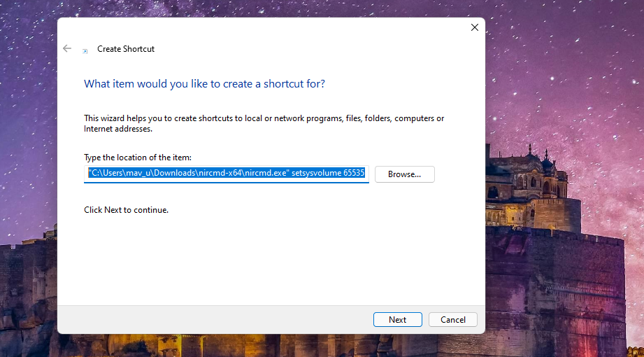Click heading 'What item would you like to create a shortcut for?'
This screenshot has width=644, height=357.
click(x=205, y=84)
